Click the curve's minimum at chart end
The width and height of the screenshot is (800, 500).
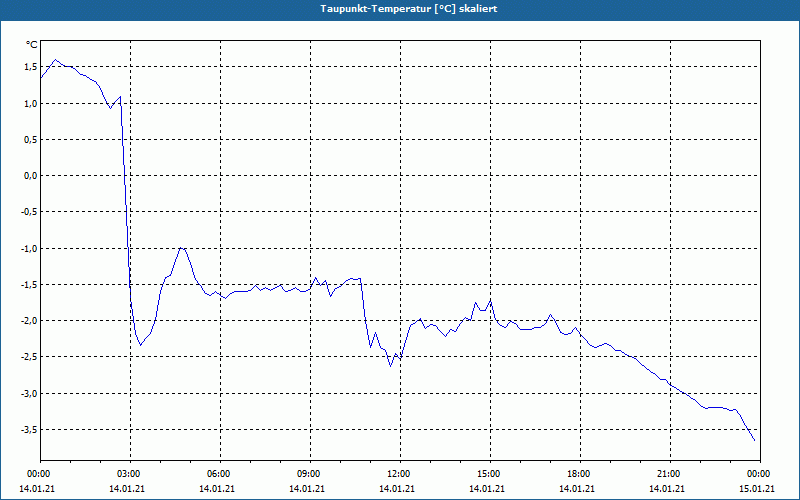point(755,440)
